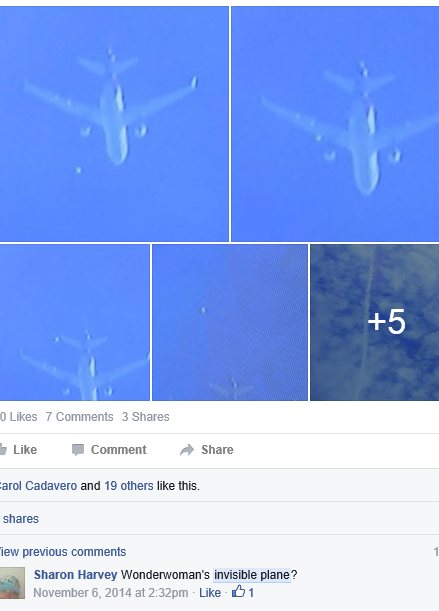
Task: Open the photo with distant small plane
Action: 230,322
